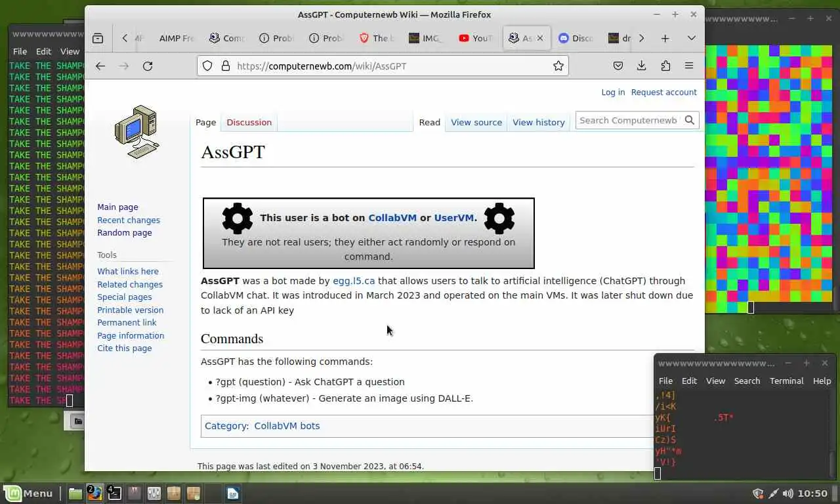This screenshot has width=840, height=504.
Task: Open the Linux Mint Menu button
Action: click(29, 493)
